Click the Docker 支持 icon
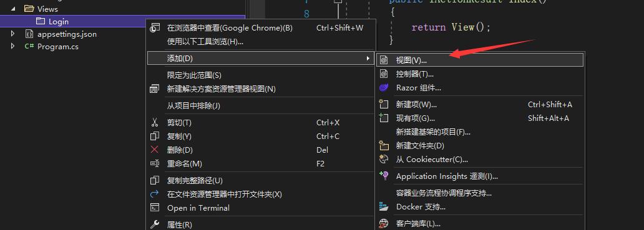Screen dimensions: 644x230 384,207
